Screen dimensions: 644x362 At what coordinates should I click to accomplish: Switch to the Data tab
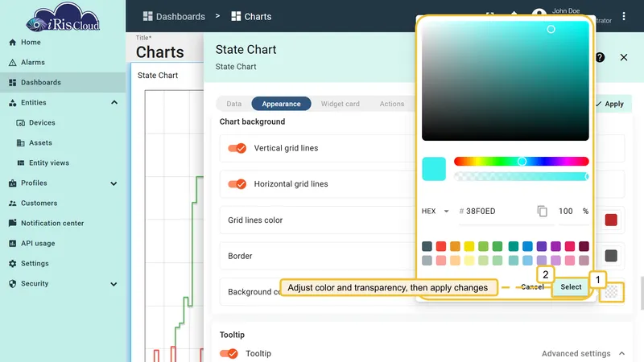234,104
